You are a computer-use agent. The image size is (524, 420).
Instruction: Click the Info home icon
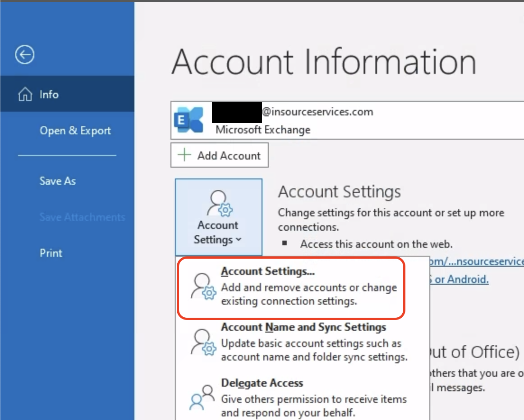25,94
